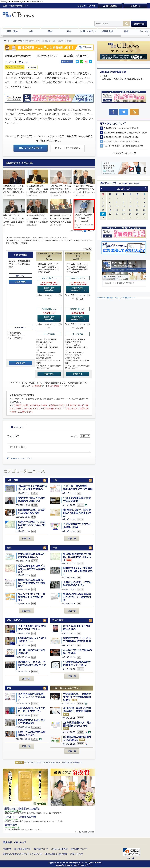Open the Facebook icon in sidebar

click(113, 112)
